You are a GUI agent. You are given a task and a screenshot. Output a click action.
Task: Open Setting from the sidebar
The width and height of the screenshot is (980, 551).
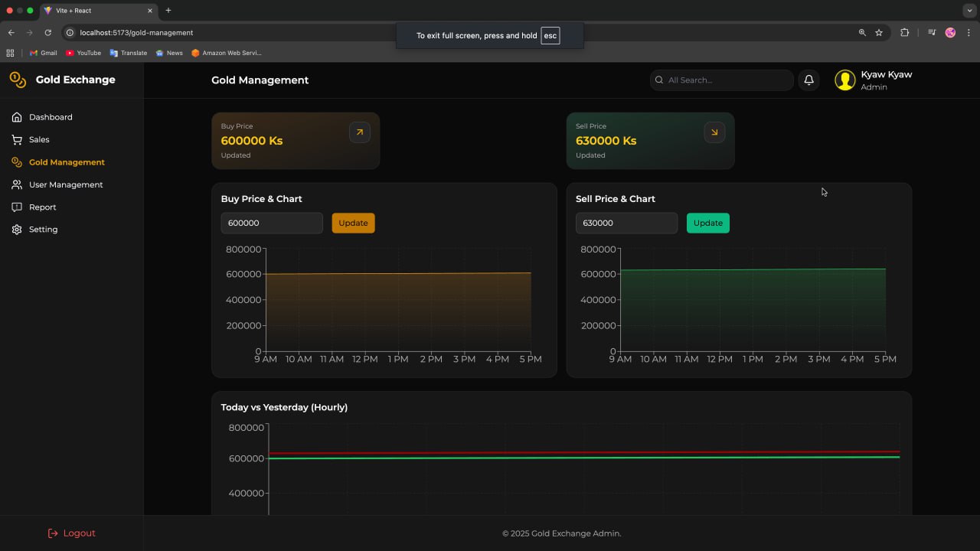[43, 230]
